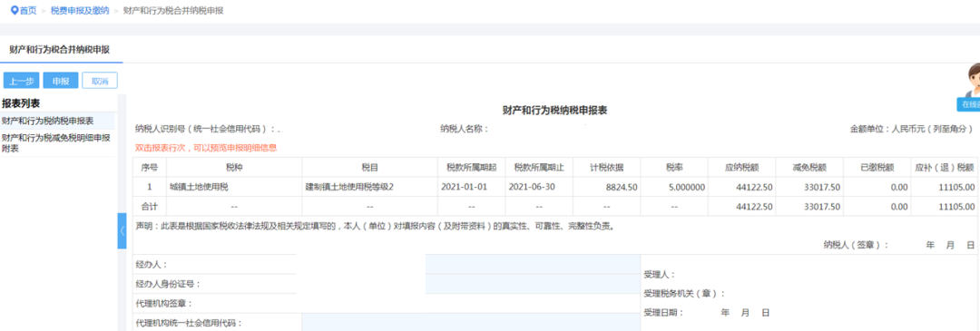Click the 在线 service button
Screen dimensions: 980x331
968,104
